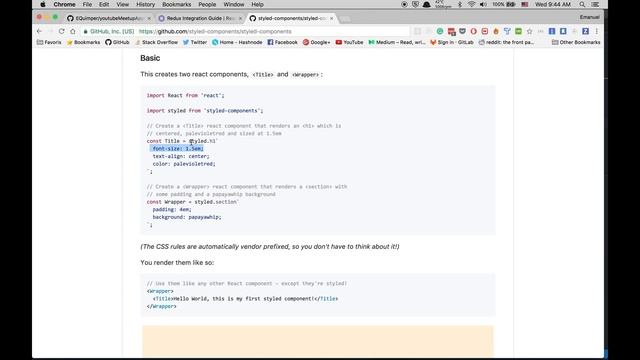Click the Bluetooth menu bar icon
640x360 pixels.
[x=460, y=4]
